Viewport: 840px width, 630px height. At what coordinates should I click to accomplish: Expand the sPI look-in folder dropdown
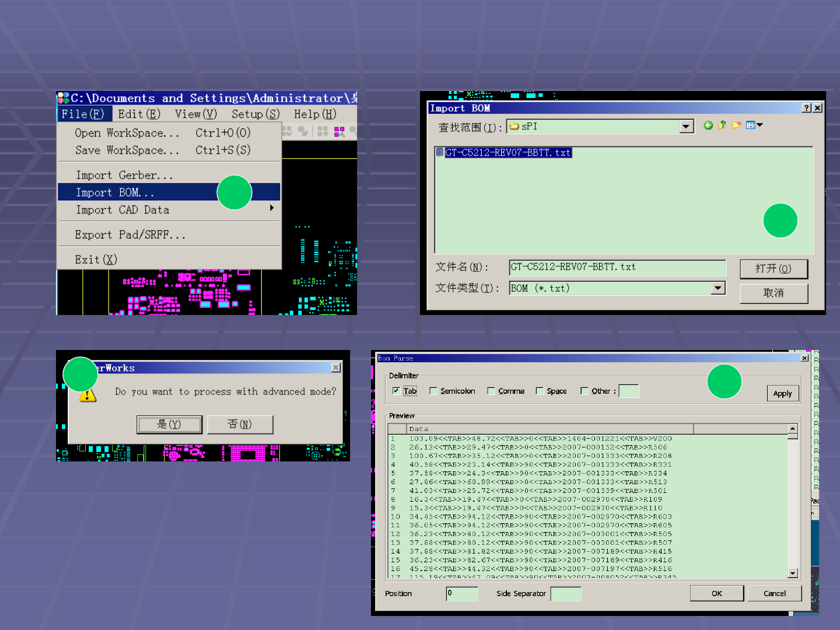click(x=687, y=127)
